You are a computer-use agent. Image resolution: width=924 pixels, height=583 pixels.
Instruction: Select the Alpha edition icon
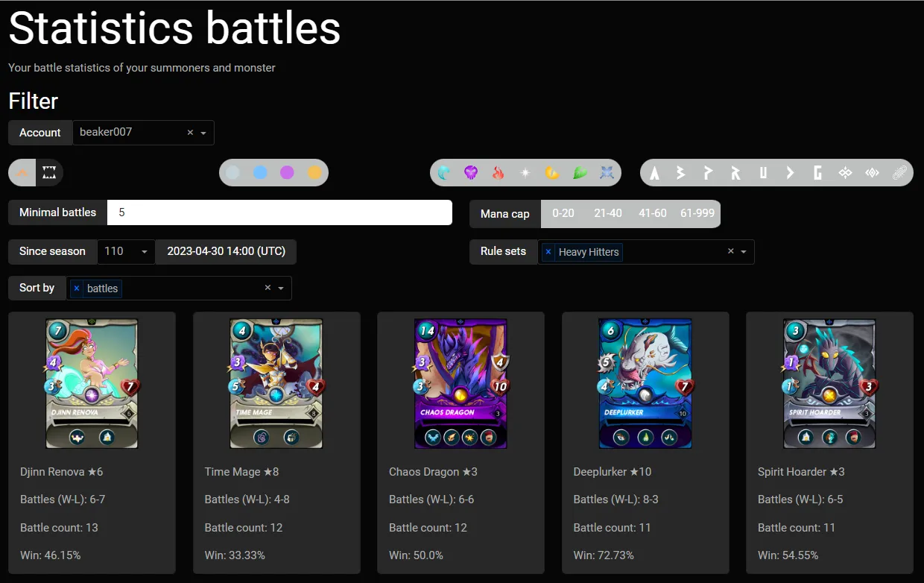click(654, 173)
